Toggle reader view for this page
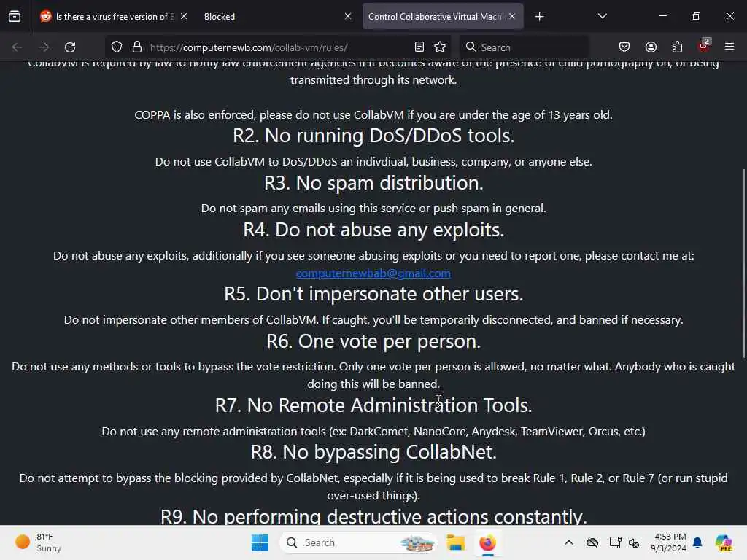The image size is (747, 560). click(419, 47)
